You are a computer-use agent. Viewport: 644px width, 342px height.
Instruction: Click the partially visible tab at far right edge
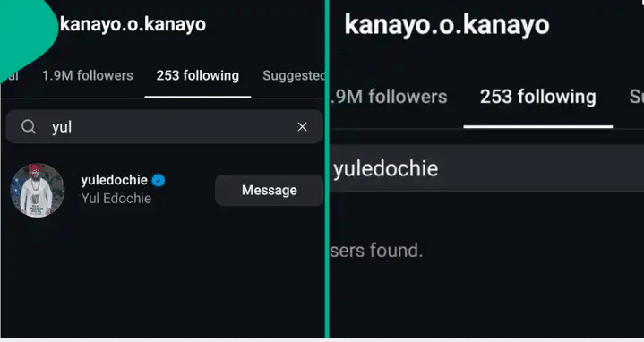tap(636, 97)
